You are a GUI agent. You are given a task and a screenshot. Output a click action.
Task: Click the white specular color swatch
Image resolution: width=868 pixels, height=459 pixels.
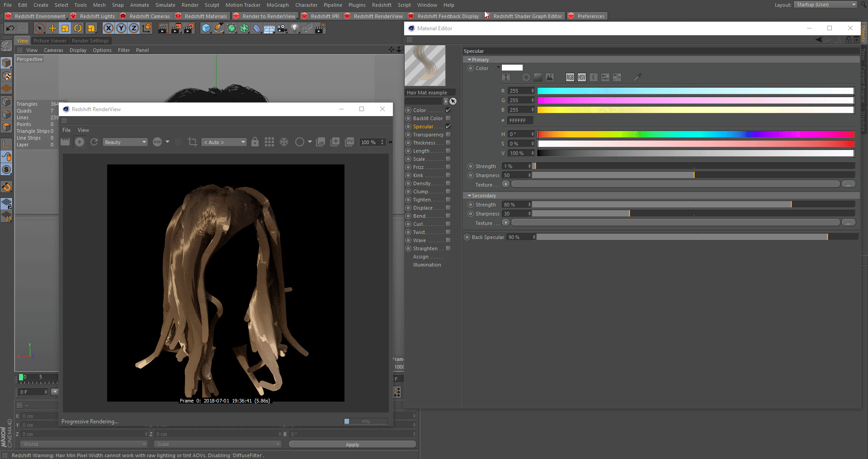[512, 68]
